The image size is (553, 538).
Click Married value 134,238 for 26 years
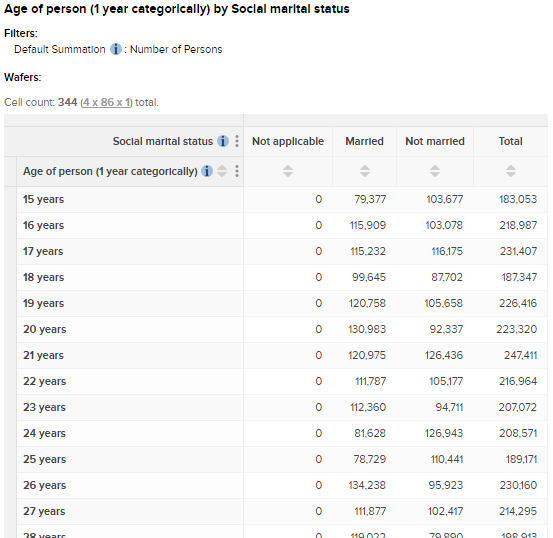[367, 485]
